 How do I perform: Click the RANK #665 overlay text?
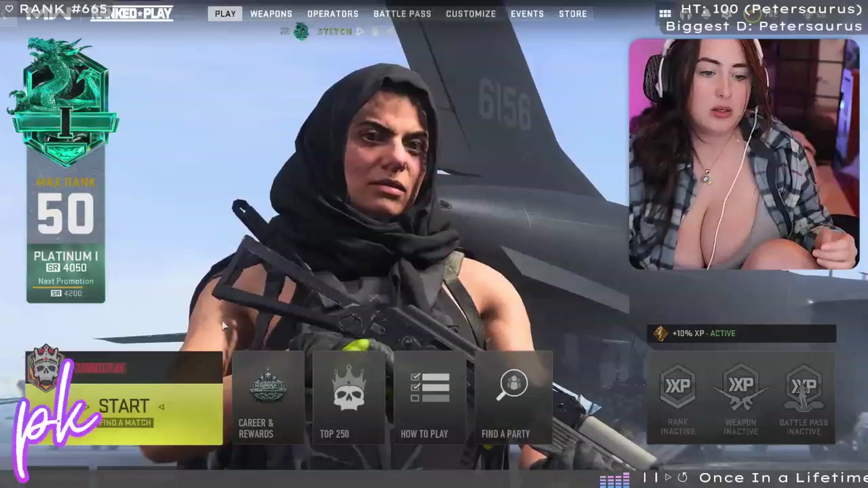[63, 9]
